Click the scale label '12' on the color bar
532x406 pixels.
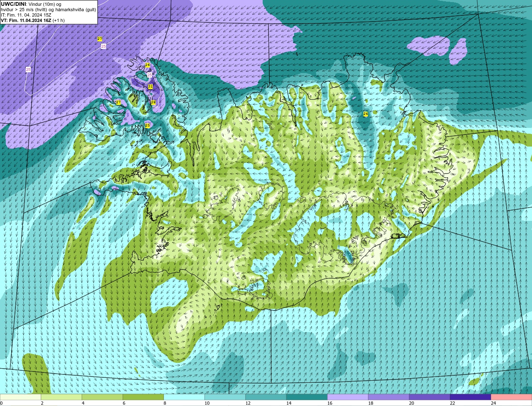pos(248,403)
